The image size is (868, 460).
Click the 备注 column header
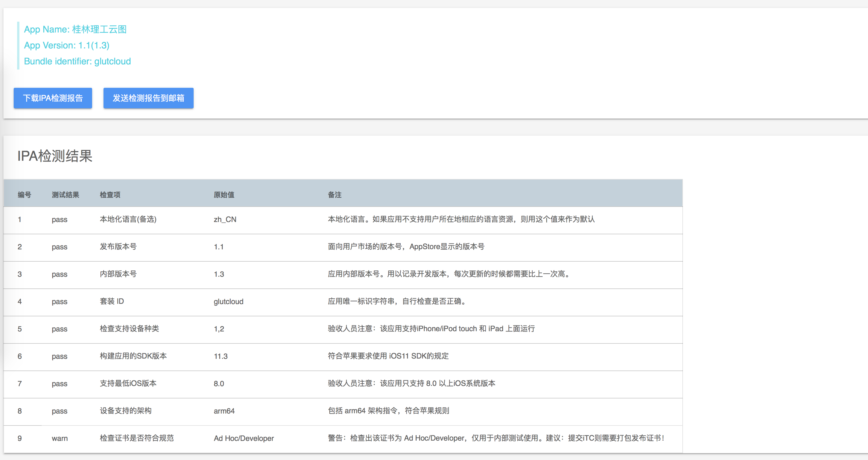click(x=334, y=195)
